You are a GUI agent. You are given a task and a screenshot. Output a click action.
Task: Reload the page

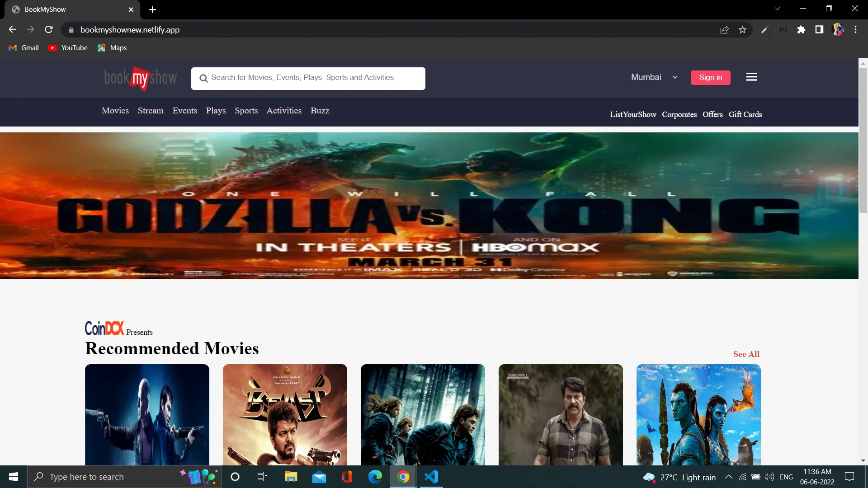pos(49,30)
